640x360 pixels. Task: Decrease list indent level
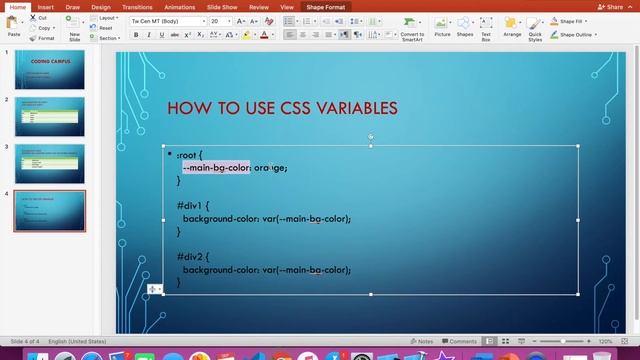coord(326,21)
